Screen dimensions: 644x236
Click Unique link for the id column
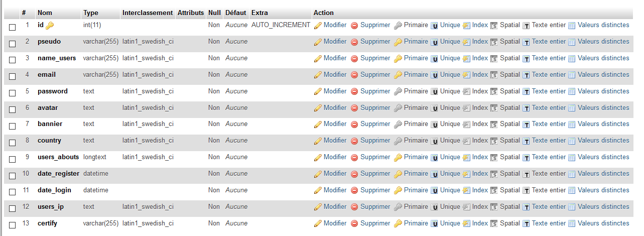(x=450, y=25)
